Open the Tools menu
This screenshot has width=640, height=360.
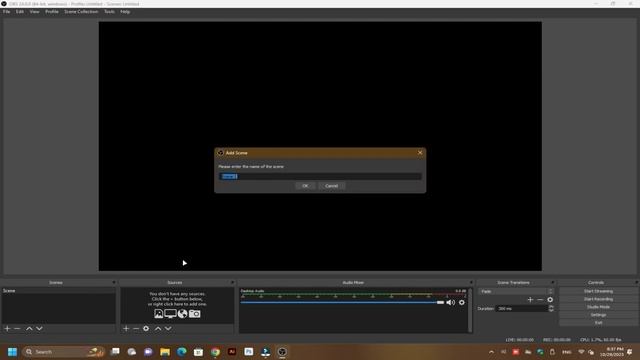click(109, 12)
